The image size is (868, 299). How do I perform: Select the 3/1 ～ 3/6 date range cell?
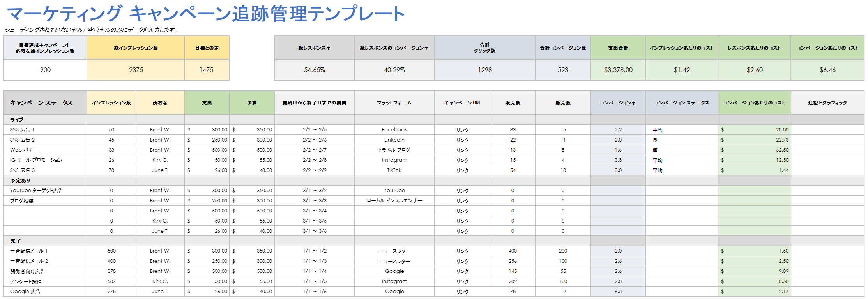pos(314,231)
